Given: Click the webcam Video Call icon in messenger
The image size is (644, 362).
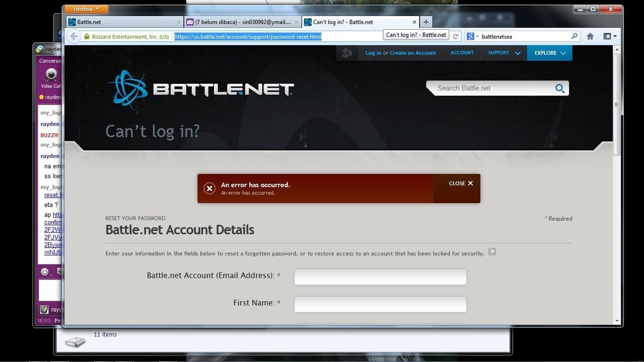Looking at the screenshot, I should pyautogui.click(x=51, y=75).
